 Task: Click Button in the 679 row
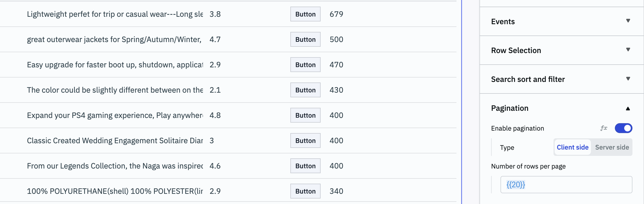[305, 14]
